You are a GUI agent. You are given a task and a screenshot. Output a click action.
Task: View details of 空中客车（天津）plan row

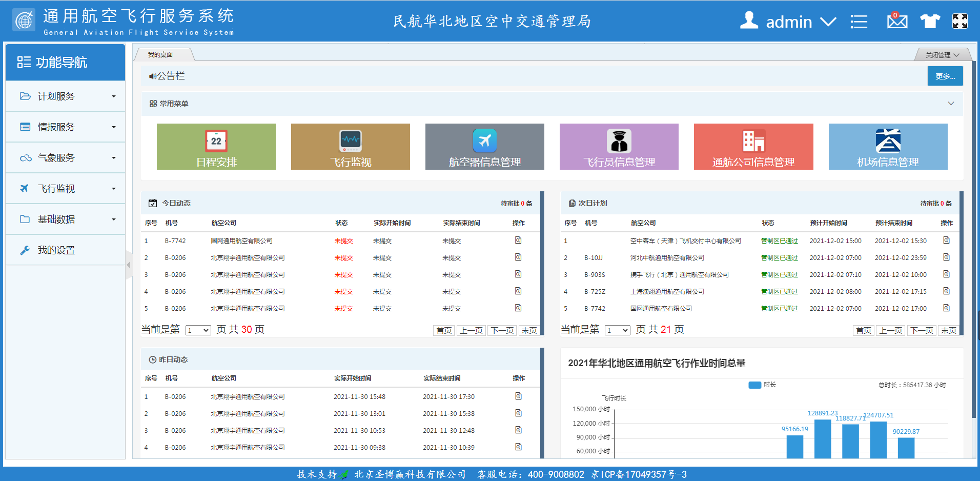[946, 240]
